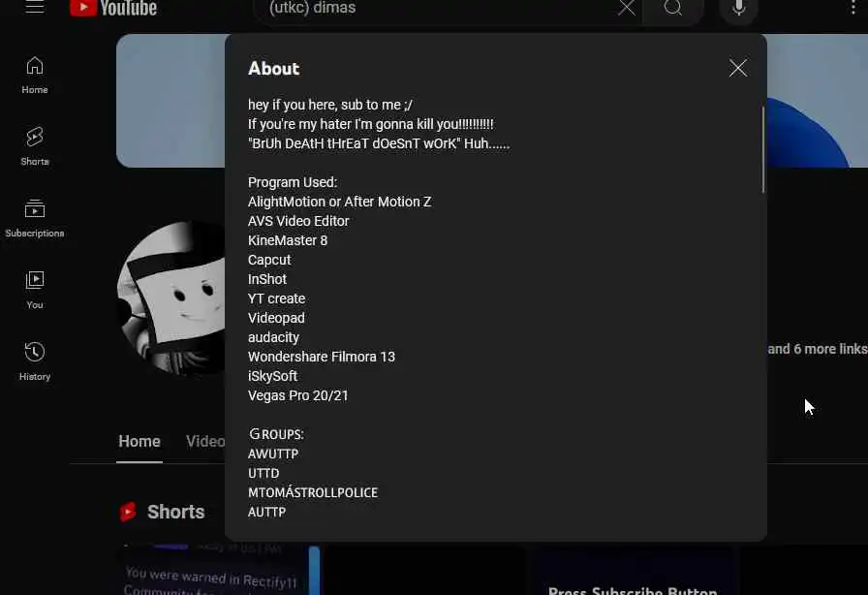Open the 'You were warned in Rectify11' short
This screenshot has width=868, height=595.
(x=219, y=571)
